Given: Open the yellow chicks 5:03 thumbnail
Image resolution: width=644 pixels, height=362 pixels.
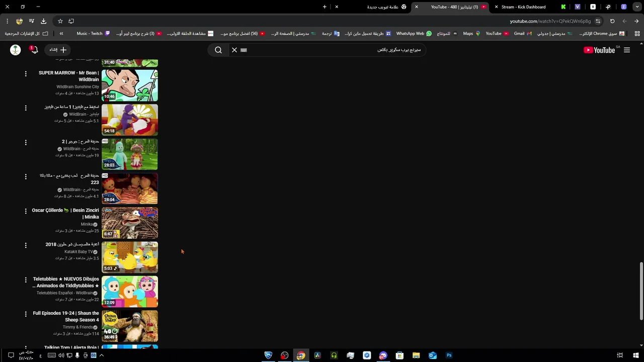Looking at the screenshot, I should tap(130, 257).
